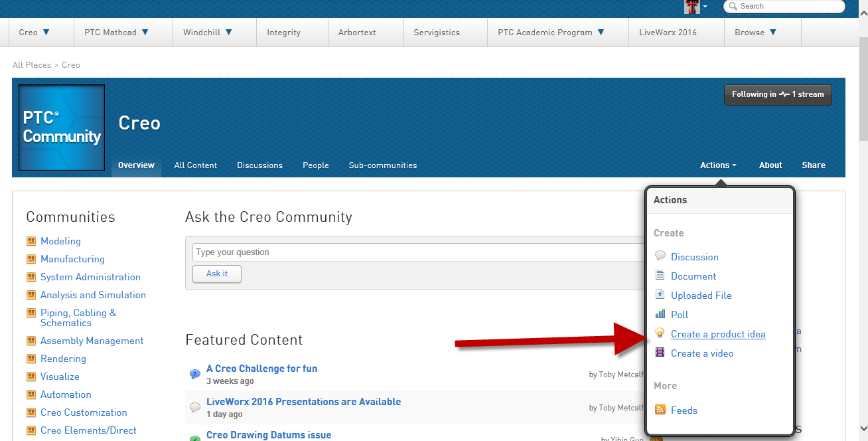
Task: Click Following in 1 stream button
Action: point(778,94)
